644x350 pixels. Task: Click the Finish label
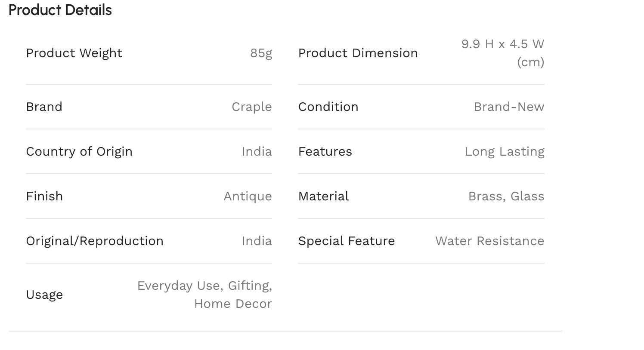(x=44, y=196)
